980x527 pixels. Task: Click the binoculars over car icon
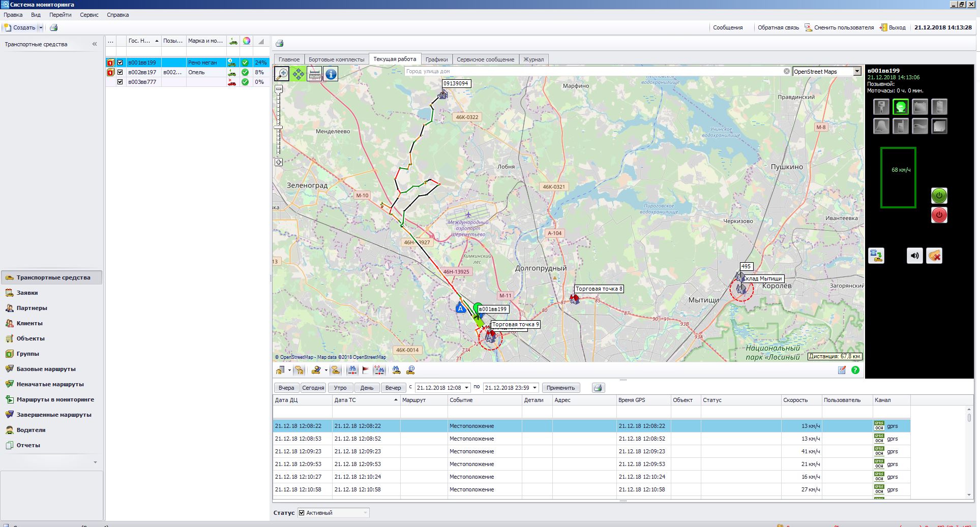[x=397, y=370]
